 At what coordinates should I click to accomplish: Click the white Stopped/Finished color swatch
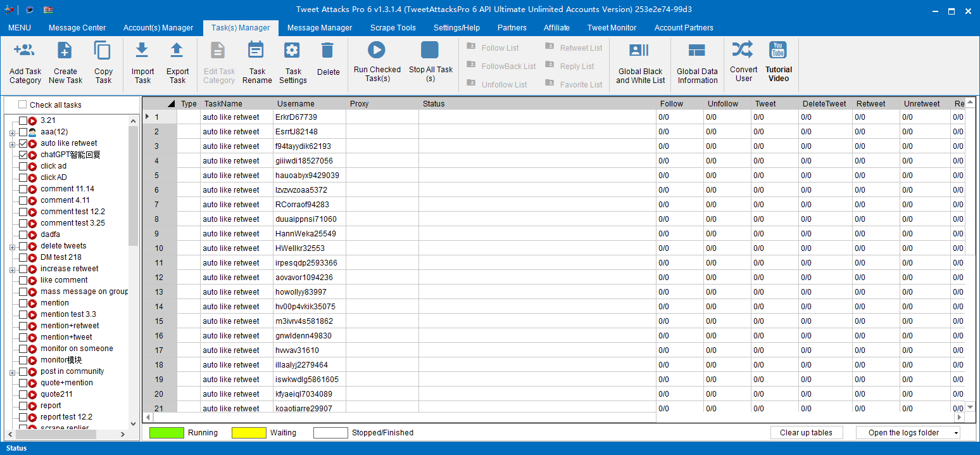click(x=331, y=433)
